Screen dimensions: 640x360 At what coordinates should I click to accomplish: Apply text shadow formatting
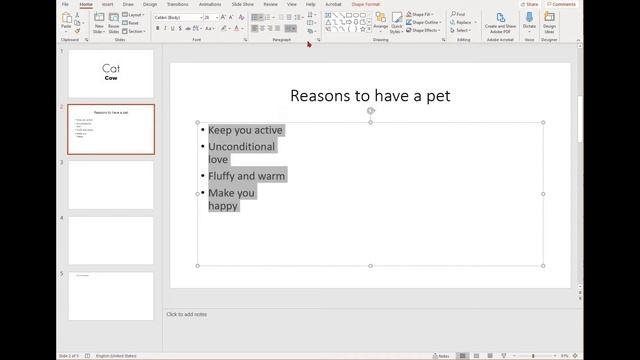(x=180, y=29)
